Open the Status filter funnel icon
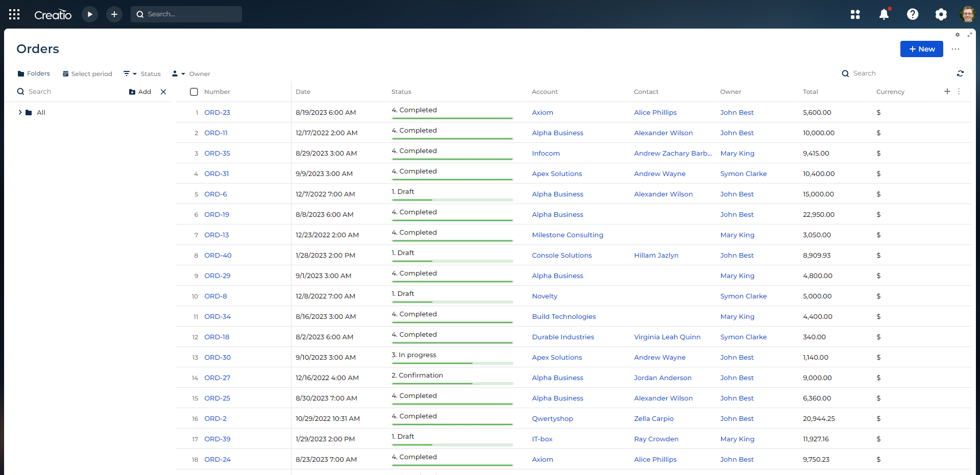The image size is (980, 475). click(127, 73)
